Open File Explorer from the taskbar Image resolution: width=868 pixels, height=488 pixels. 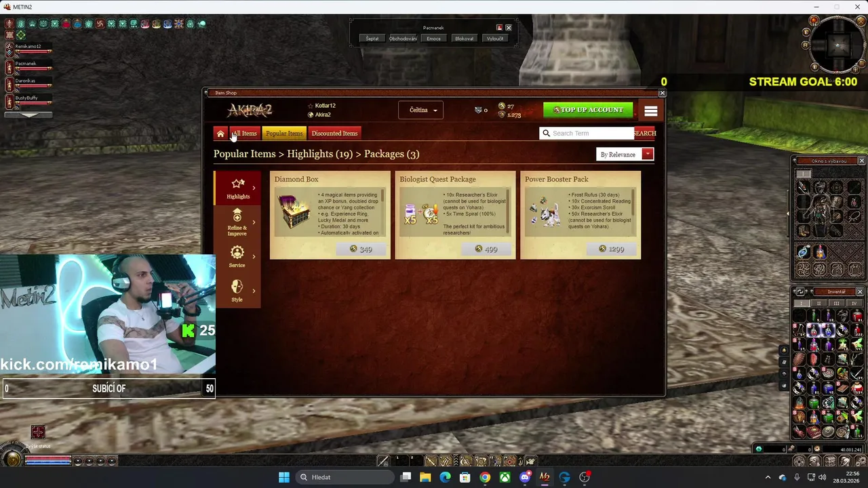click(425, 477)
